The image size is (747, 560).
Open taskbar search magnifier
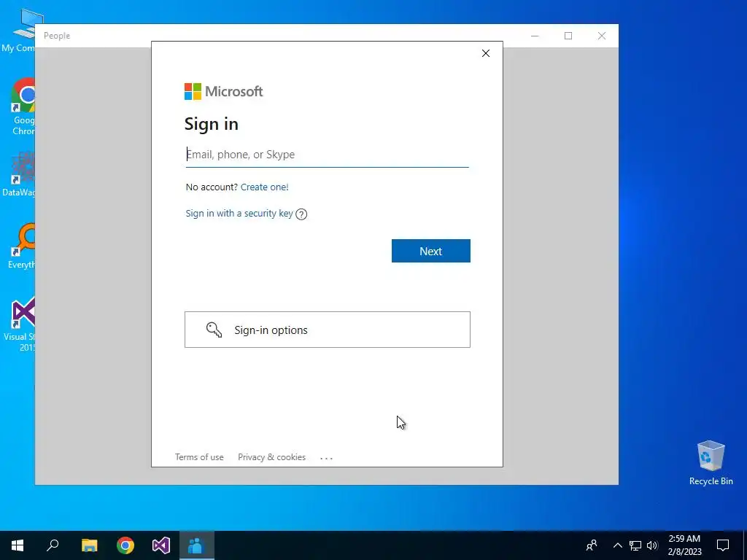(x=53, y=545)
